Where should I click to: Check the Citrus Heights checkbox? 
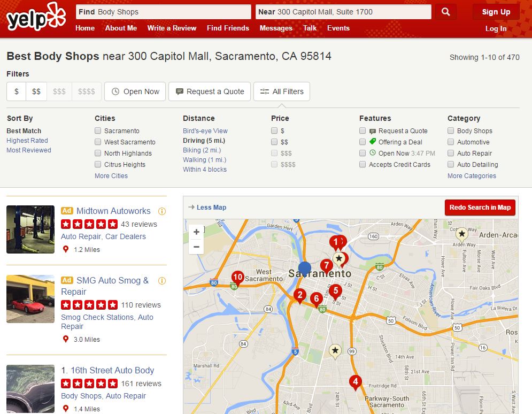pos(98,164)
